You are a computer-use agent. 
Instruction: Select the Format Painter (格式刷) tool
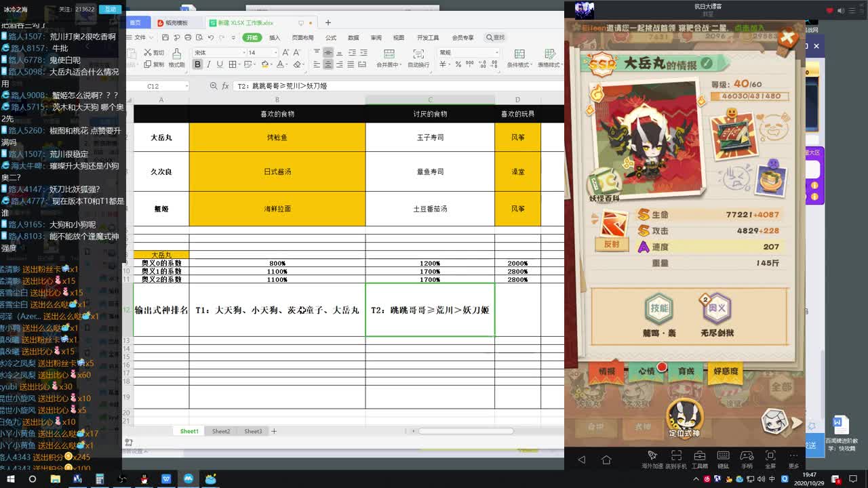[176, 58]
